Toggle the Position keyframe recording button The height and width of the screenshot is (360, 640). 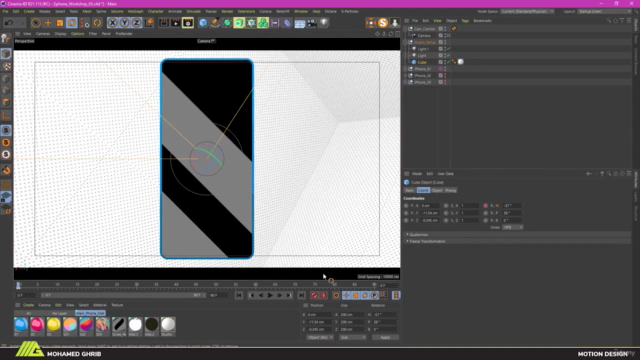[346, 295]
